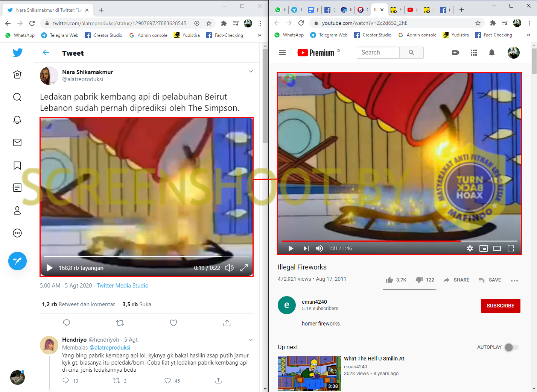Open extensions puzzle icon in Twitter window

pos(224,23)
